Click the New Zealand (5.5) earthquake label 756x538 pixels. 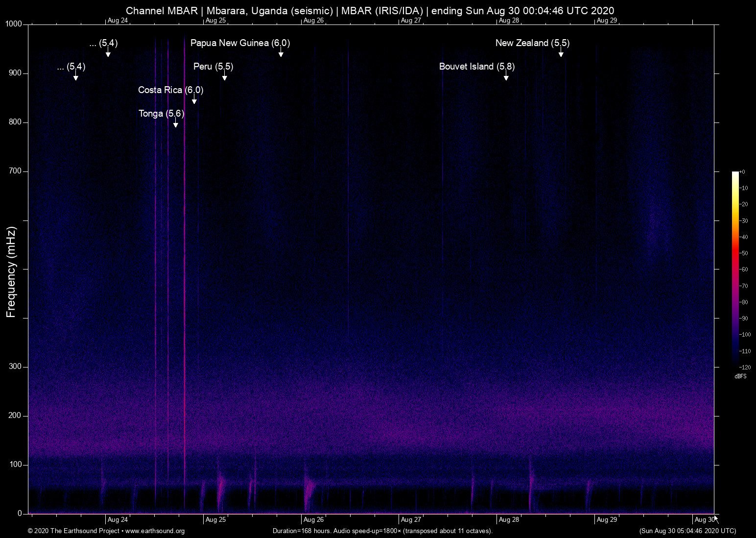532,43
